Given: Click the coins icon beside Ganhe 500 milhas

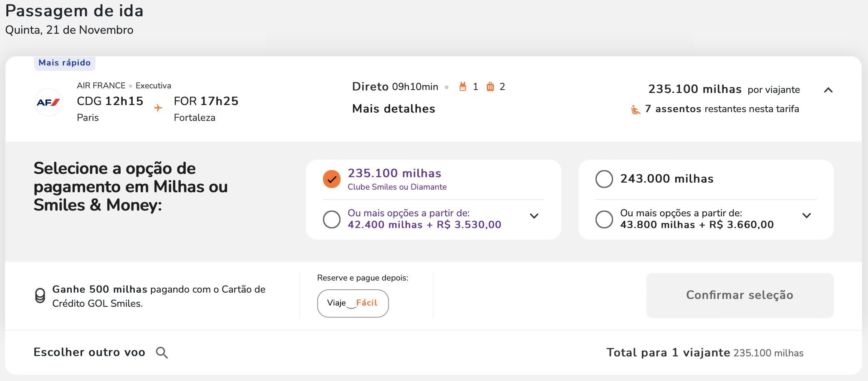Looking at the screenshot, I should 40,296.
